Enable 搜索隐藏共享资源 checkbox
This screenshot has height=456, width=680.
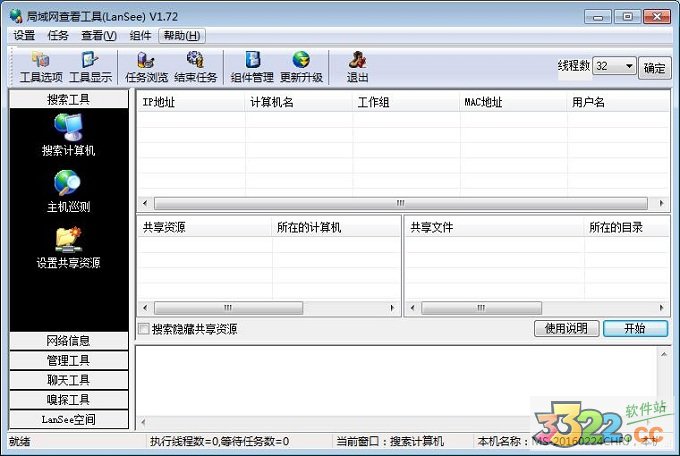point(144,328)
